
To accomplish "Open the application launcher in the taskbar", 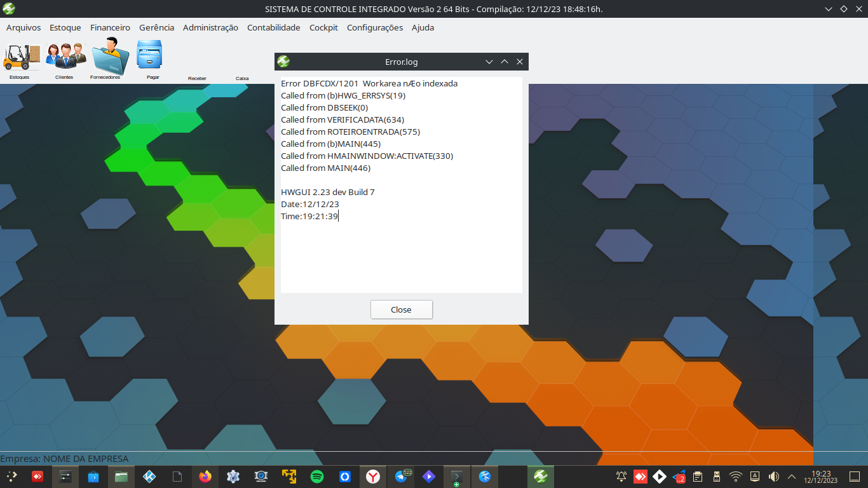I will click(x=11, y=476).
